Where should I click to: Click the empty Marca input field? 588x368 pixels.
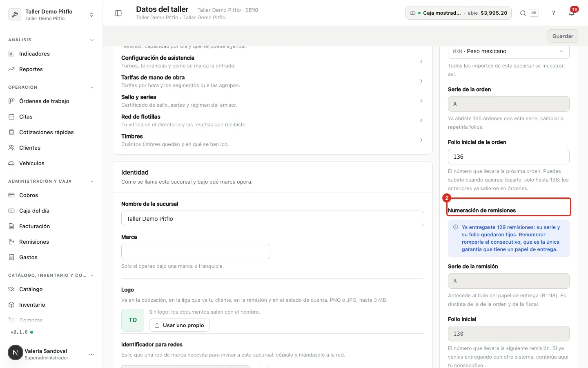click(196, 251)
